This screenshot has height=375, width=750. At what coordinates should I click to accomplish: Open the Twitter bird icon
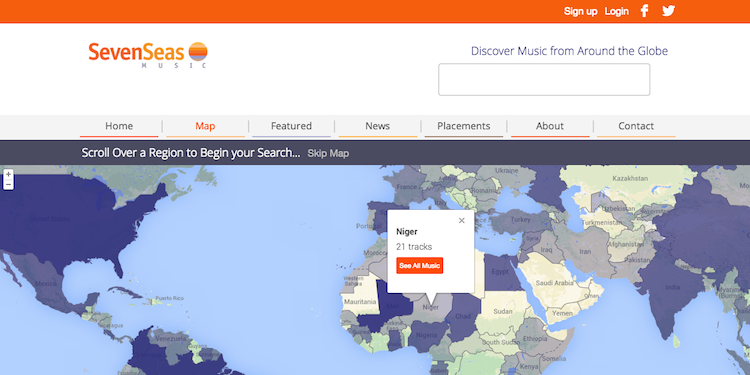point(668,11)
